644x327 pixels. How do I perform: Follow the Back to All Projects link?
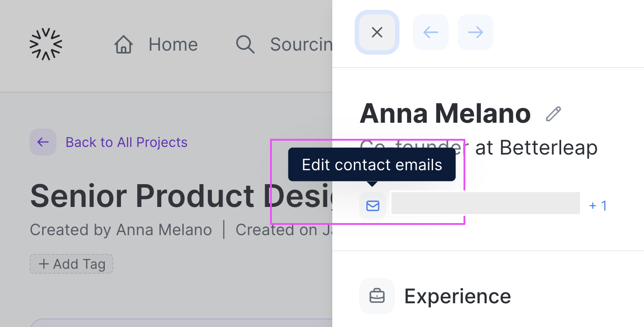pos(126,142)
